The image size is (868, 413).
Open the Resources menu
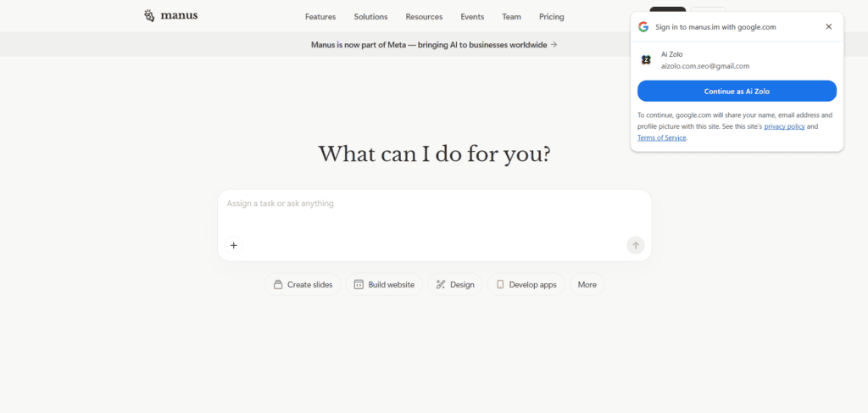click(424, 17)
